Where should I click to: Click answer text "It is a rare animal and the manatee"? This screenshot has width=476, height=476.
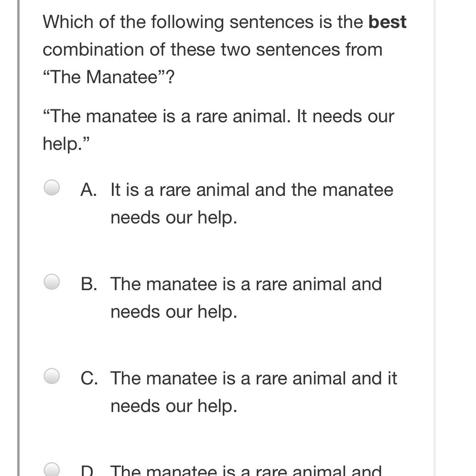coord(251,190)
